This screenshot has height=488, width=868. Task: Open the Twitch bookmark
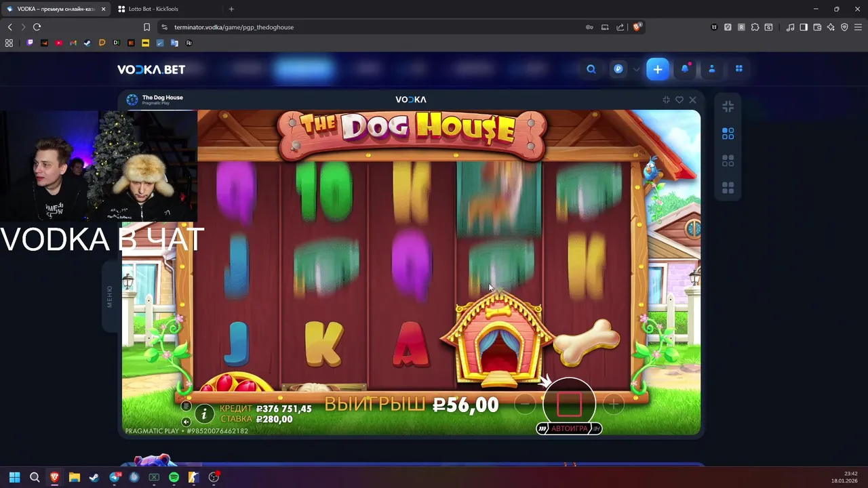click(x=30, y=43)
